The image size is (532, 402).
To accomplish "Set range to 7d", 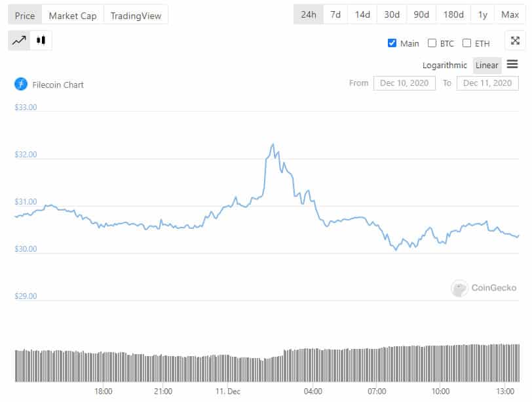I will (335, 14).
